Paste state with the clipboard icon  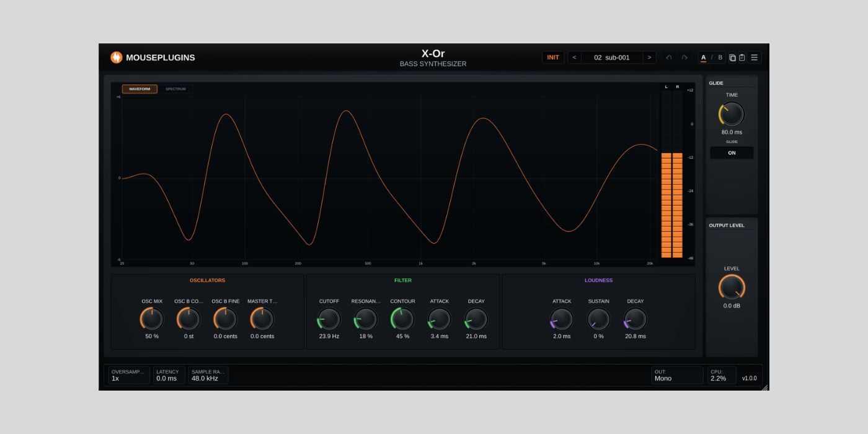tap(742, 58)
